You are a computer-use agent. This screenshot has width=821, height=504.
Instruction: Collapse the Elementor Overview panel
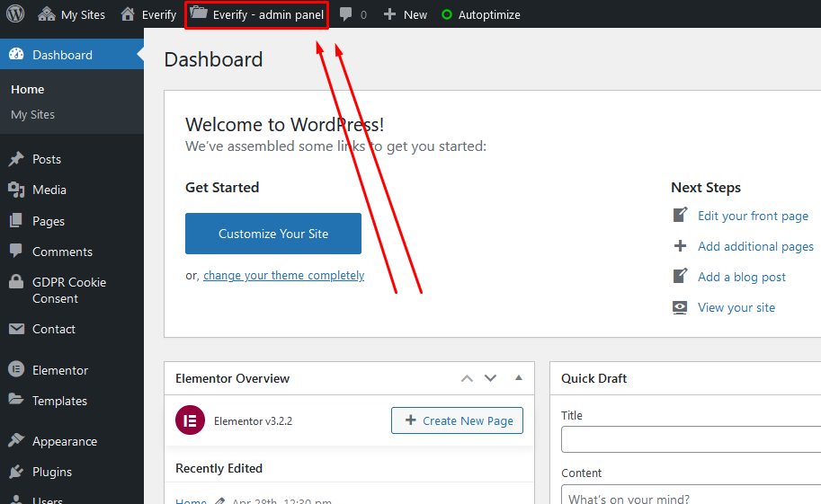[x=518, y=377]
